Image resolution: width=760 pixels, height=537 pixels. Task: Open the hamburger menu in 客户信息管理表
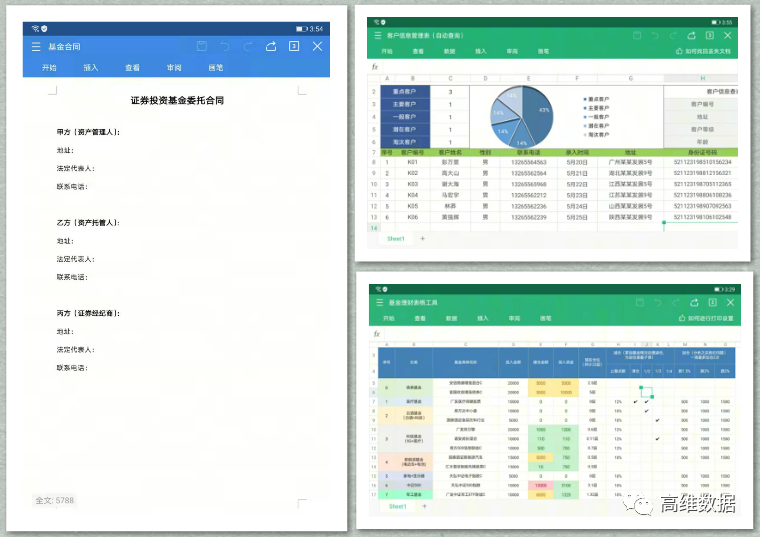coord(377,35)
